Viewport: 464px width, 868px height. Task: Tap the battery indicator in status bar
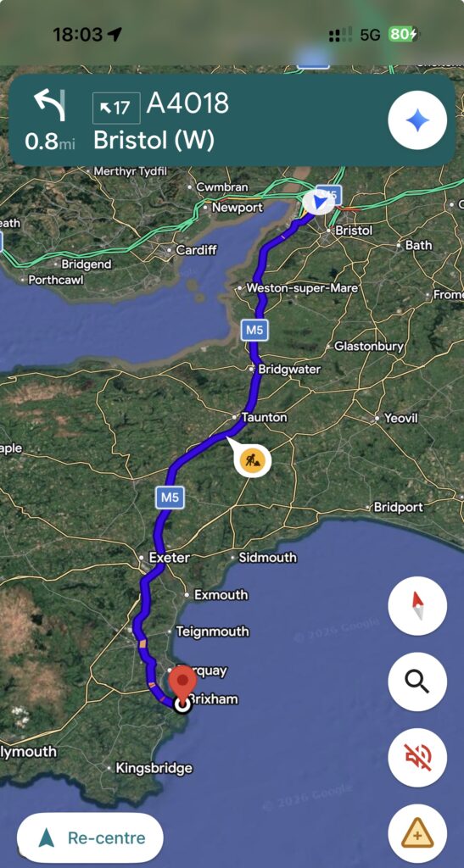pos(403,34)
